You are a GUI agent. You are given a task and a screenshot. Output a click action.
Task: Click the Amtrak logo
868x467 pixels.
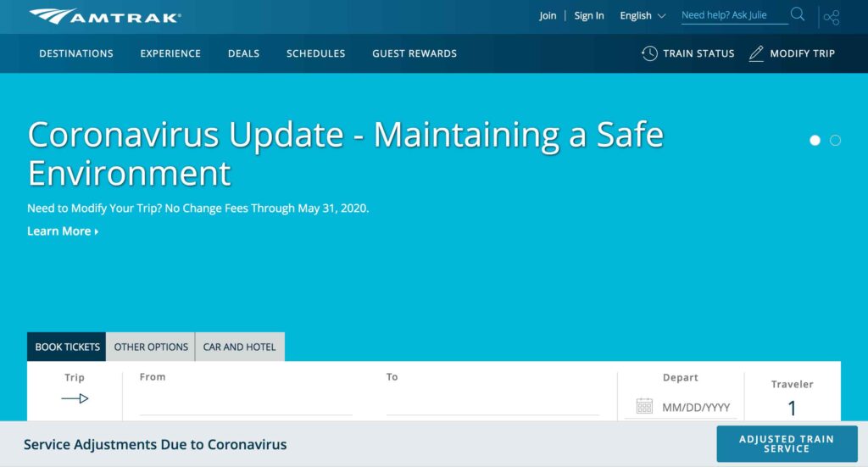(104, 16)
